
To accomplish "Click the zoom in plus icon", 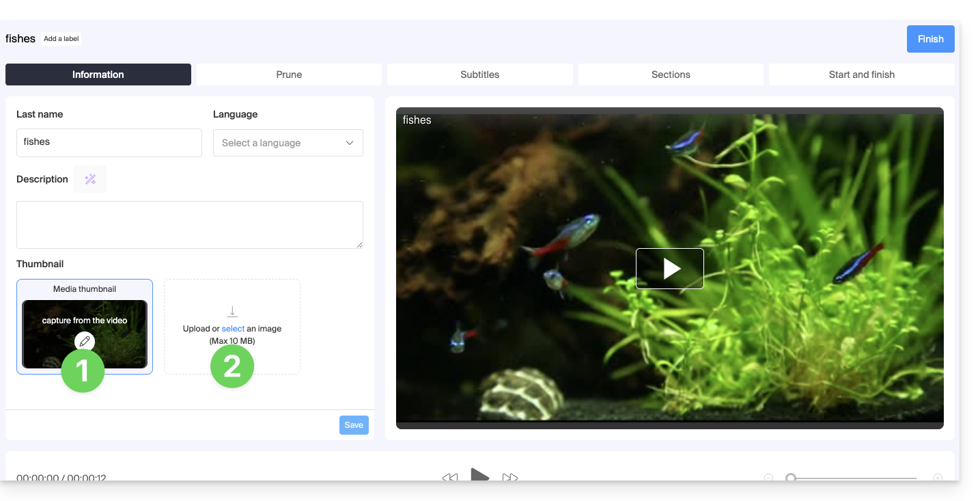I will click(938, 478).
